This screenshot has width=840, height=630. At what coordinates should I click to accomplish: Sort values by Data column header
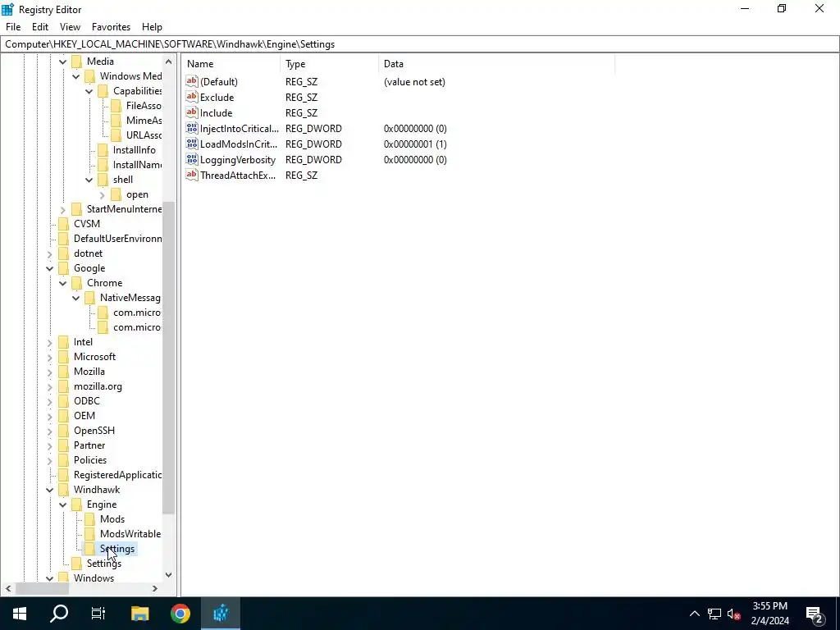[496, 64]
